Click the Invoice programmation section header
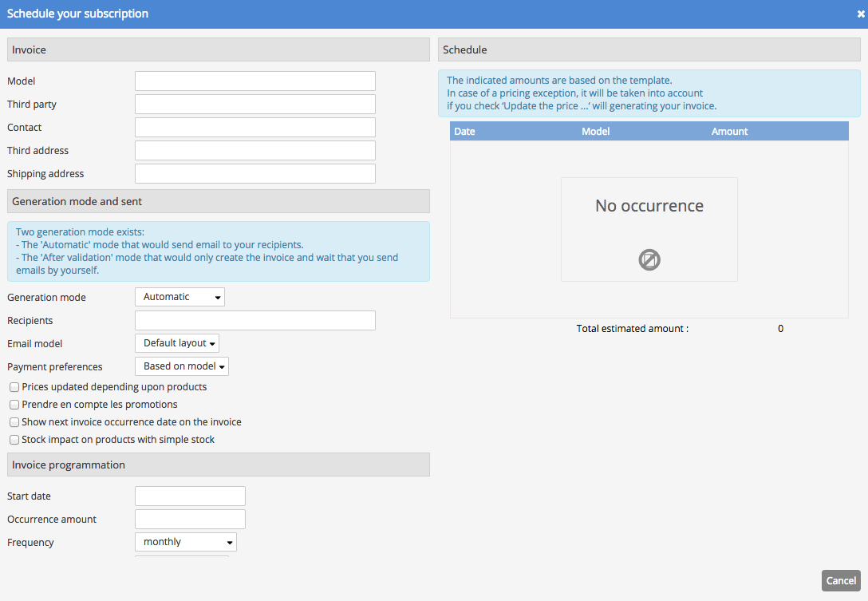Viewport: 868px width, 601px height. coord(219,465)
